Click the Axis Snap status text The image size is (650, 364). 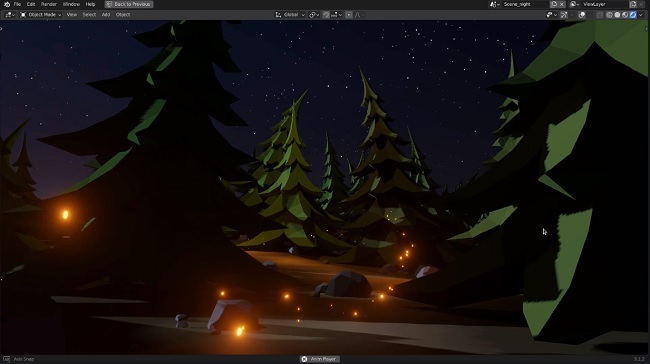point(24,359)
